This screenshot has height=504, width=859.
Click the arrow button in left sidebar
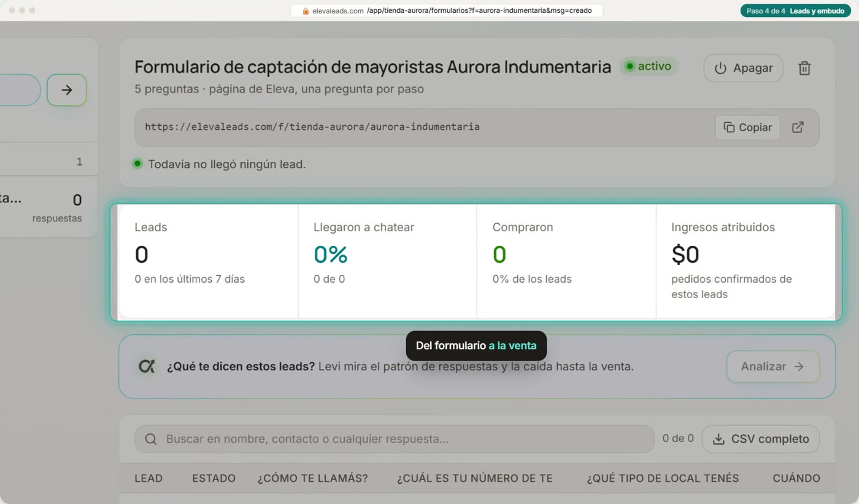tap(67, 90)
